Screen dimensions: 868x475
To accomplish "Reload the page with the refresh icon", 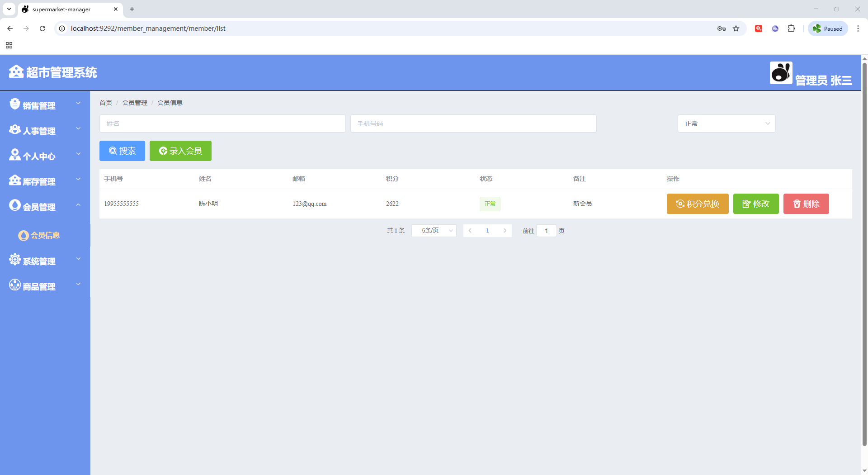I will [x=42, y=28].
